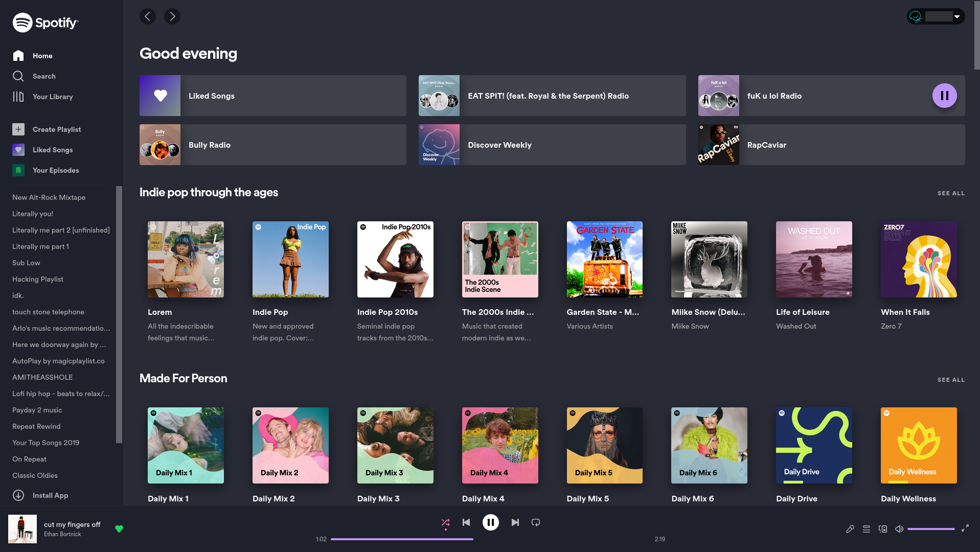980x552 pixels.
Task: Open the Home menu item
Action: 42,56
